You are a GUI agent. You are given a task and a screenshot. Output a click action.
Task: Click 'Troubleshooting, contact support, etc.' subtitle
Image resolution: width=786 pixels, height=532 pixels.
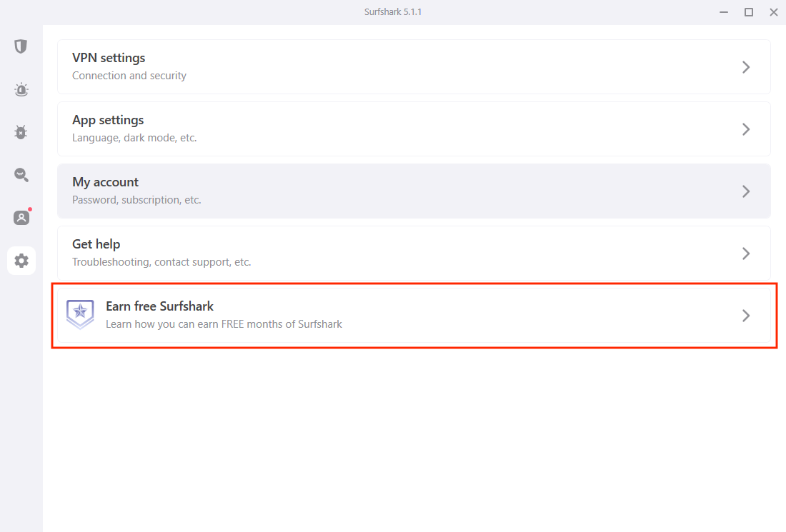161,262
